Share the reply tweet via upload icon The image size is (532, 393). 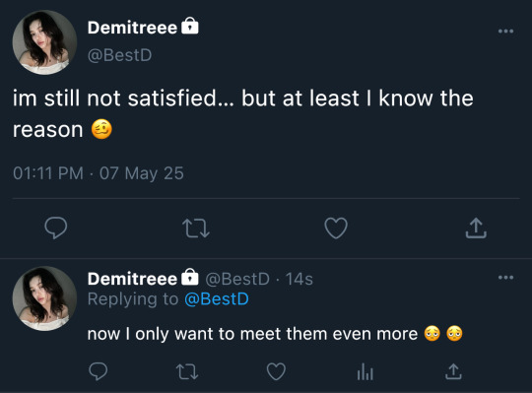453,371
